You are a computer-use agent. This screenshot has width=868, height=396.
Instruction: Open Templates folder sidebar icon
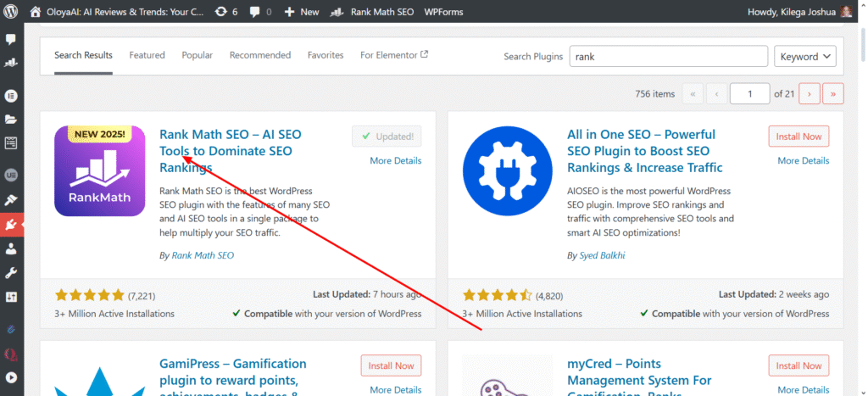click(x=11, y=119)
